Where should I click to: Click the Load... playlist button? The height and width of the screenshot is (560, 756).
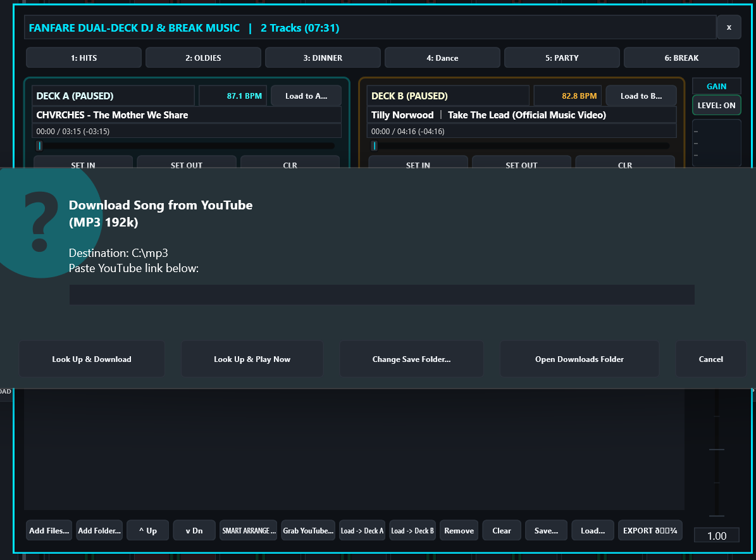(593, 531)
